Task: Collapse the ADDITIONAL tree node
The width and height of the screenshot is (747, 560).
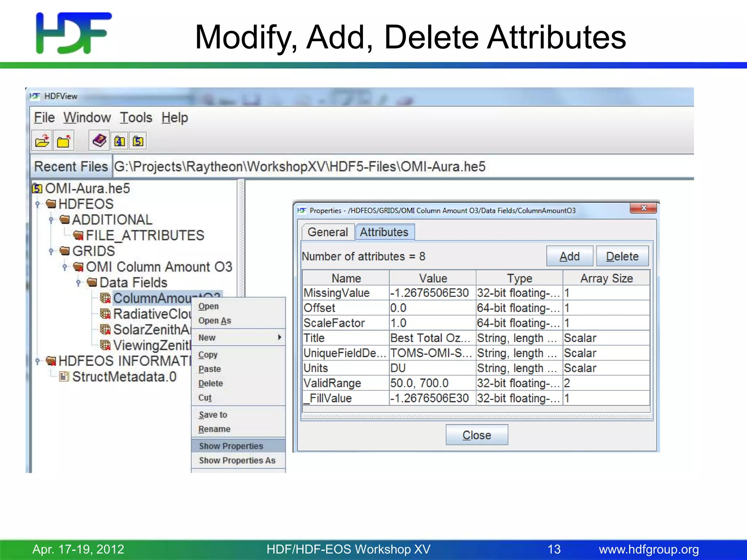Action: tap(51, 220)
